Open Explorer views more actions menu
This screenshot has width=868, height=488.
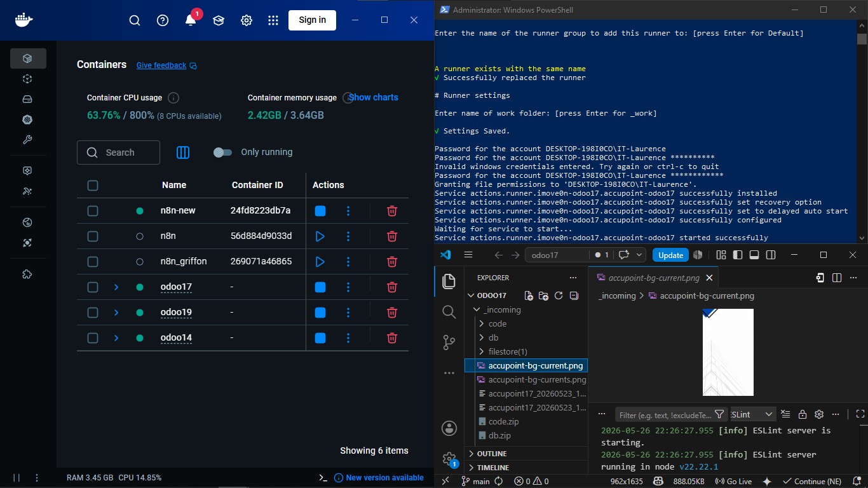pyautogui.click(x=573, y=278)
